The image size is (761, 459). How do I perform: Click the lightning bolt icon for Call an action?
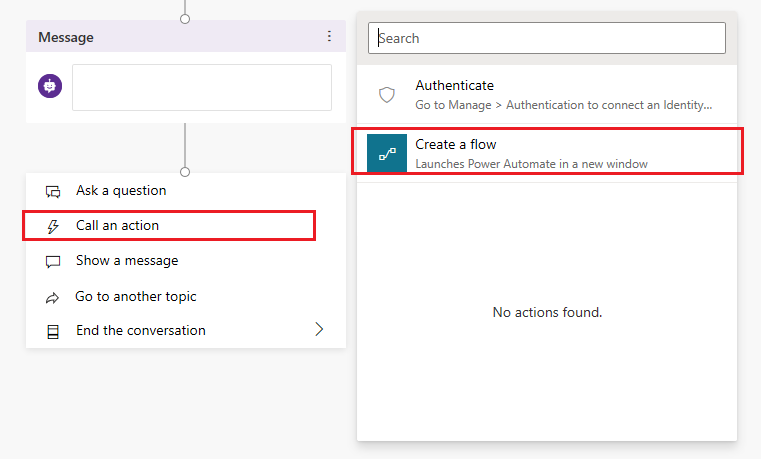point(53,226)
